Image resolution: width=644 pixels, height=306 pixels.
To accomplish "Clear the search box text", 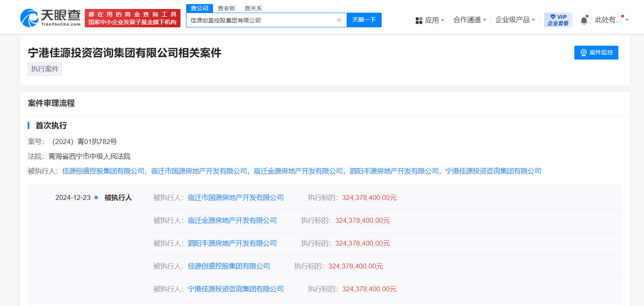I will (339, 20).
